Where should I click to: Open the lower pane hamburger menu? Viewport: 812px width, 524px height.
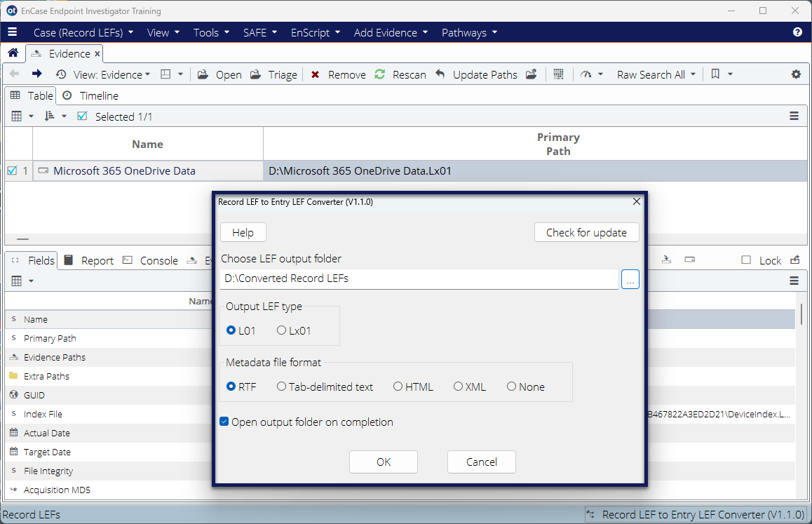coord(794,281)
